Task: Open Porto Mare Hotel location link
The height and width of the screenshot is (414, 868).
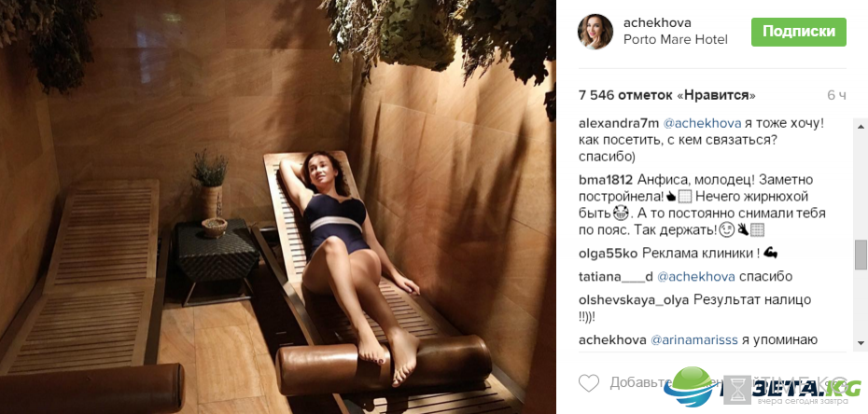Action: point(676,40)
